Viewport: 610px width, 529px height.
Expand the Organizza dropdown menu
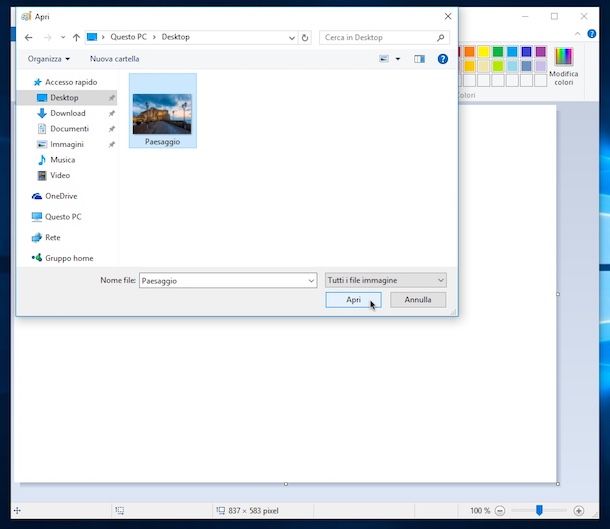click(x=49, y=59)
